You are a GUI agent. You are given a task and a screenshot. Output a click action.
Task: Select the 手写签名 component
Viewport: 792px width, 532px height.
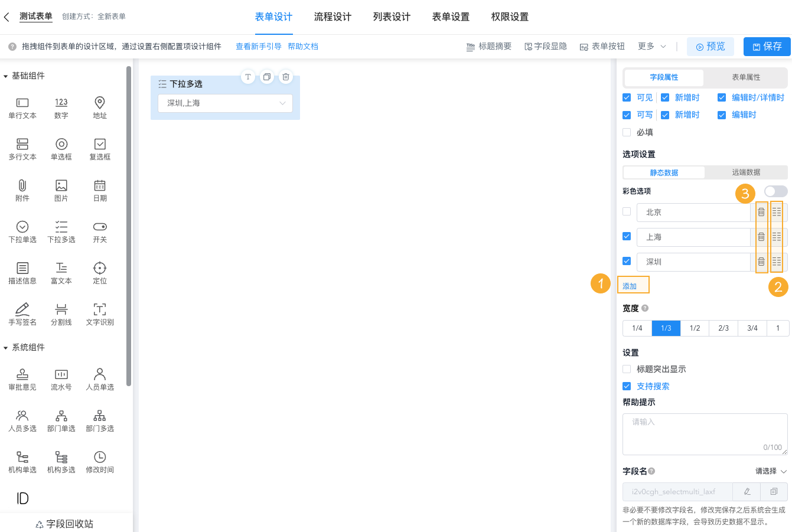click(x=22, y=314)
